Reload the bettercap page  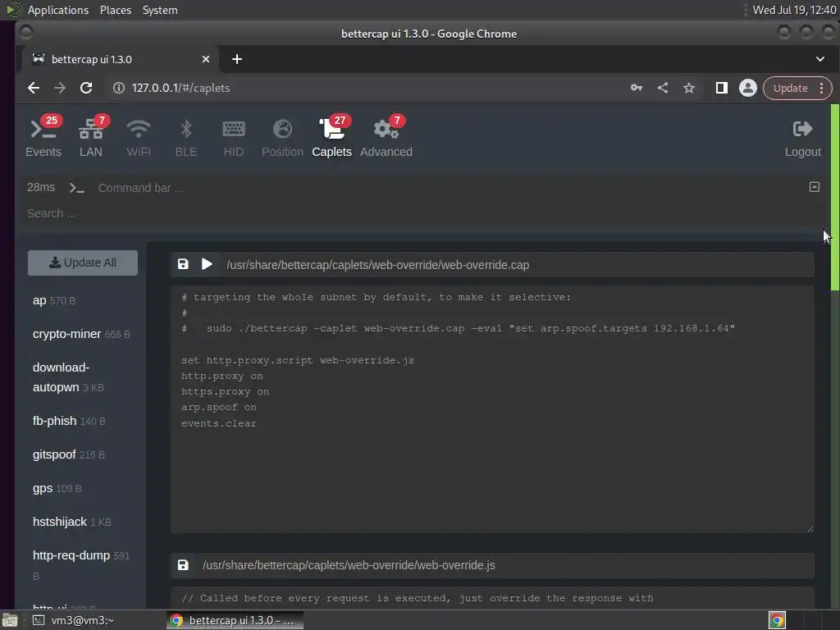click(x=86, y=88)
